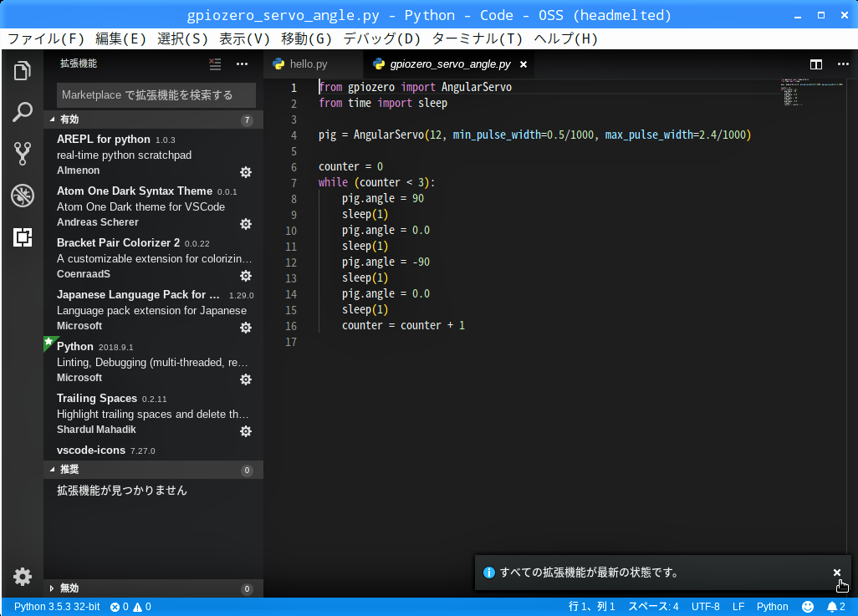Focus the Marketplace extension search box
The image size is (858, 616).
156,95
